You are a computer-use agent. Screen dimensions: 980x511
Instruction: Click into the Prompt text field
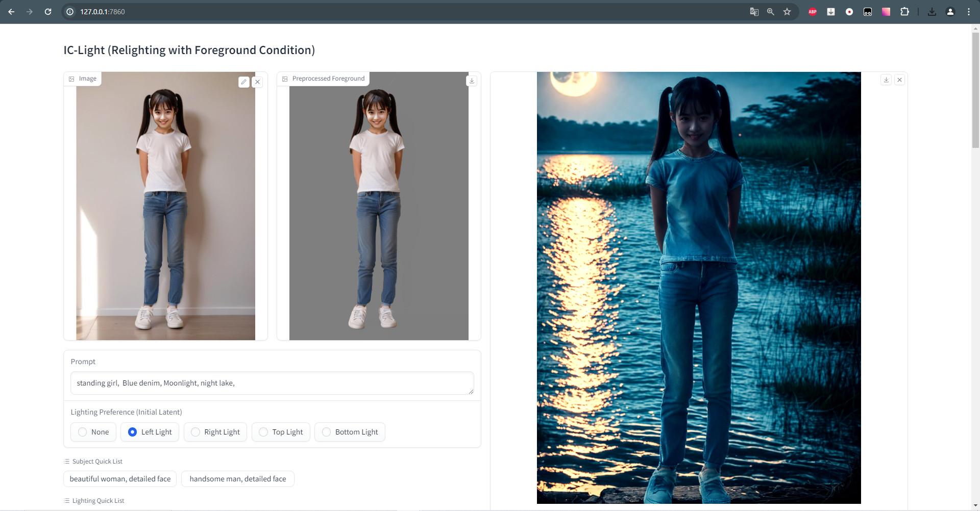coord(272,383)
